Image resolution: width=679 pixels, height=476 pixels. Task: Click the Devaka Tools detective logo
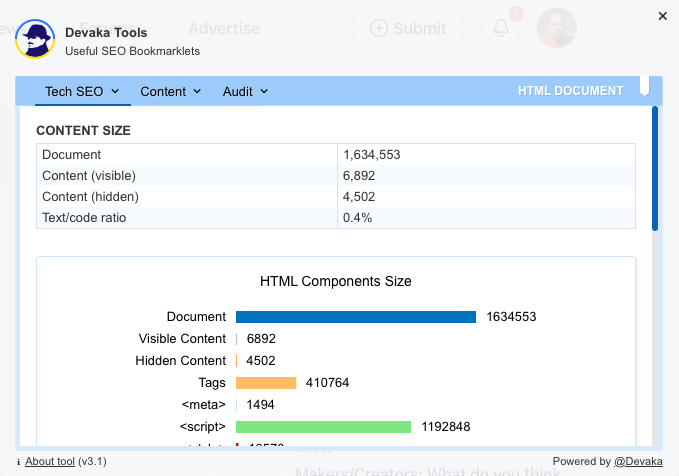(35, 39)
